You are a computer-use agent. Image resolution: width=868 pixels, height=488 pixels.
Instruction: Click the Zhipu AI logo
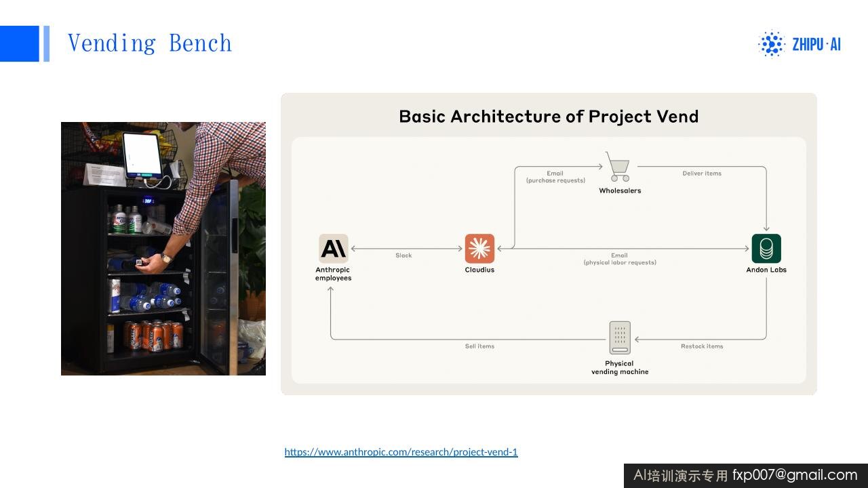pos(799,44)
